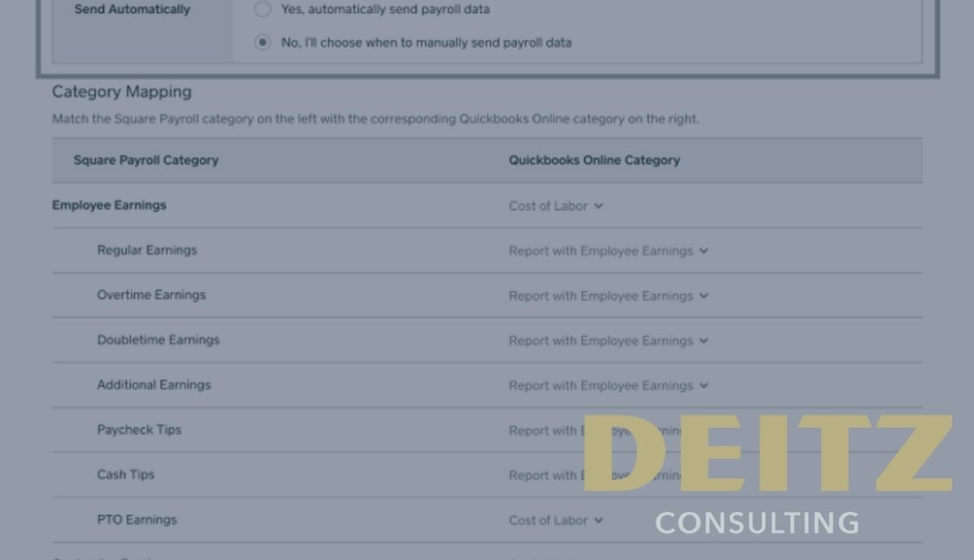Click the Category Mapping heading
974x560 pixels.
click(x=121, y=92)
